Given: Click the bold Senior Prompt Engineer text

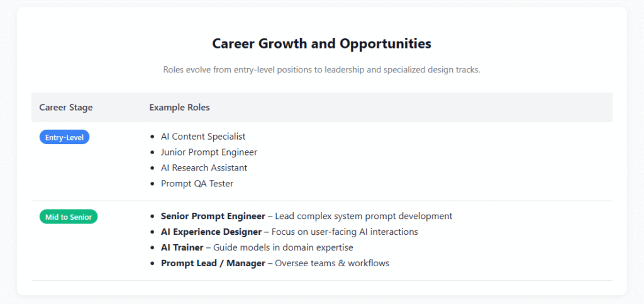Looking at the screenshot, I should click(213, 216).
